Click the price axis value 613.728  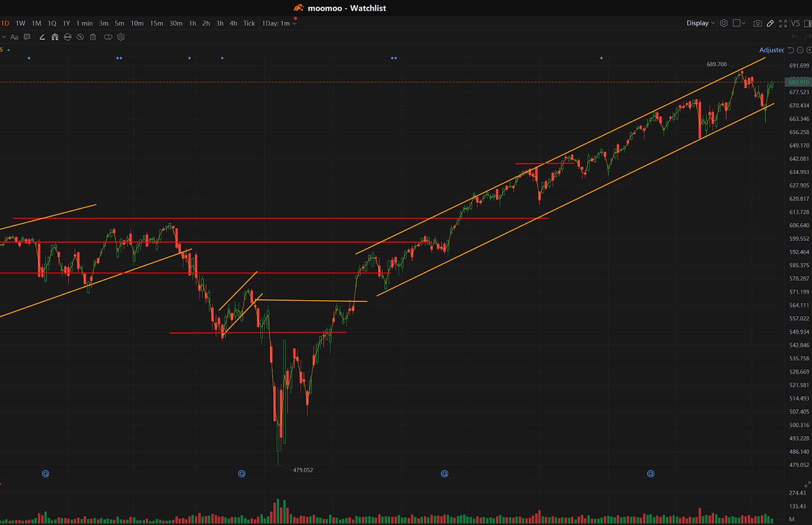click(x=799, y=212)
